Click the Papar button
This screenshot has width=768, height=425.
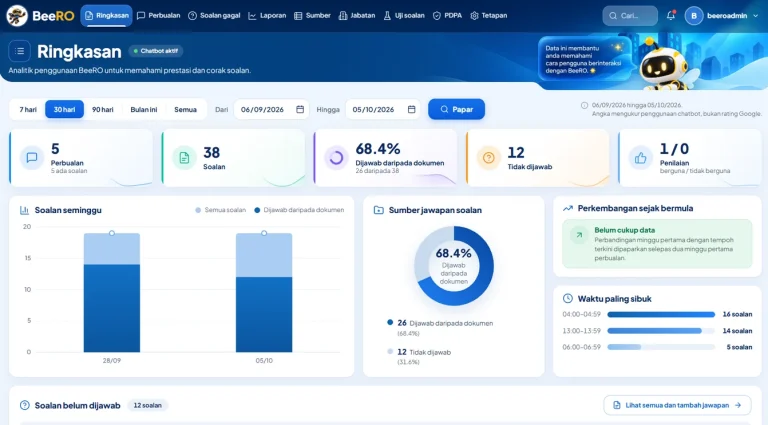(x=456, y=109)
